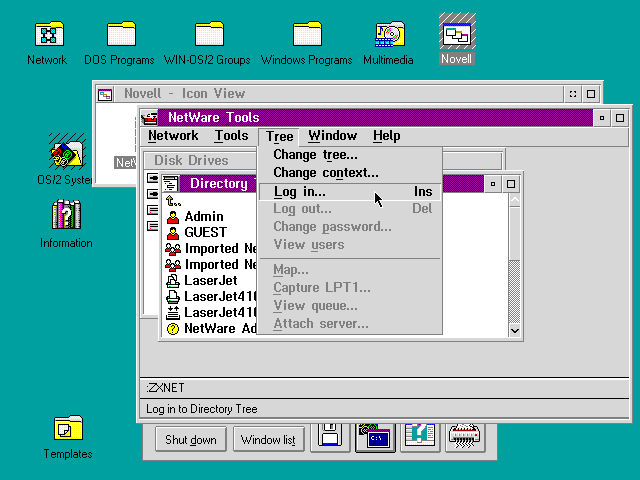
Task: Click the GUEST label in Directory Tree
Action: (205, 233)
